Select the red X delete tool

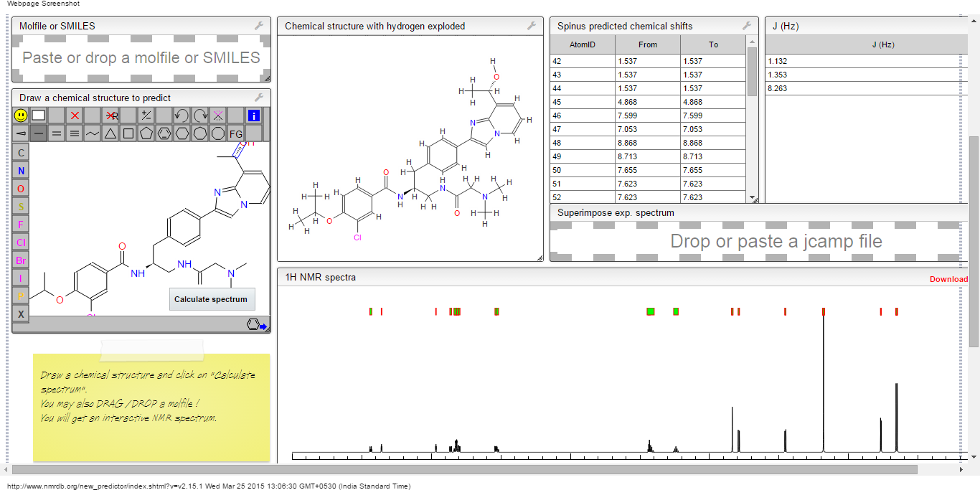[x=75, y=116]
